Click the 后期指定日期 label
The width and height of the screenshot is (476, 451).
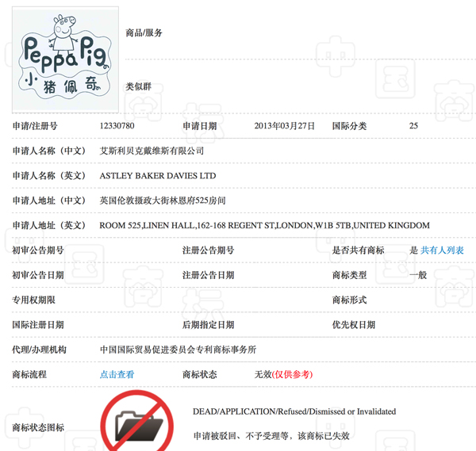[x=208, y=325]
